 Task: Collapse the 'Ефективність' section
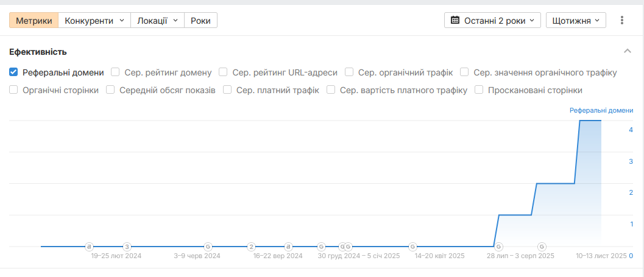click(x=628, y=52)
